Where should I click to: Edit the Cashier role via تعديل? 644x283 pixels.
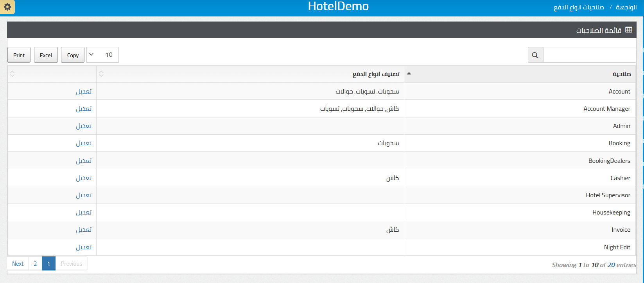click(84, 178)
